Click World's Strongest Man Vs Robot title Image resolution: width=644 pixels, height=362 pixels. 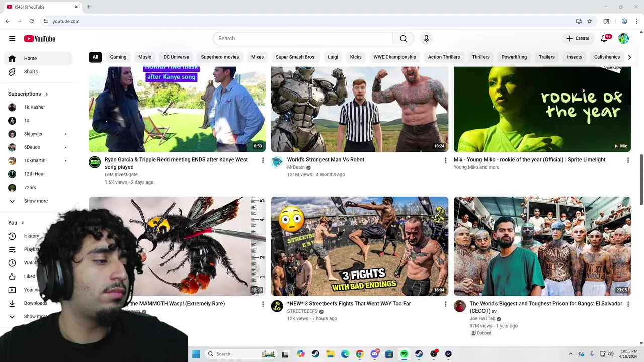326,160
